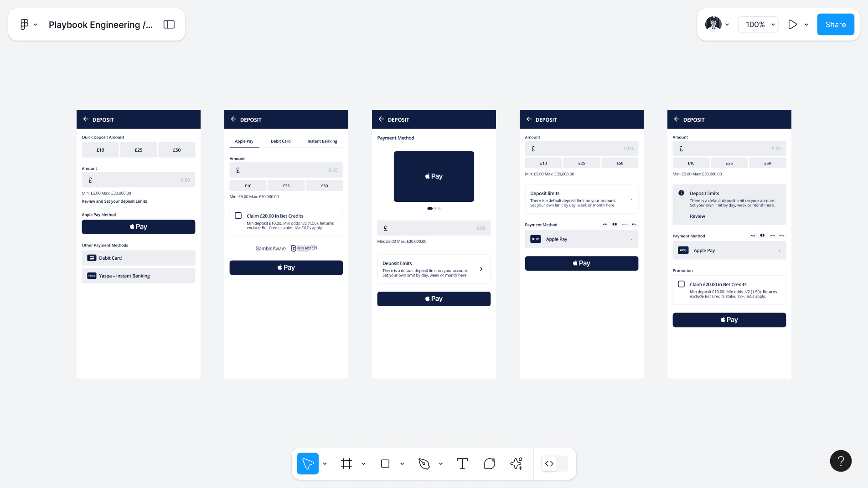
Task: Click the back arrow in first Deposit frame
Action: [86, 119]
